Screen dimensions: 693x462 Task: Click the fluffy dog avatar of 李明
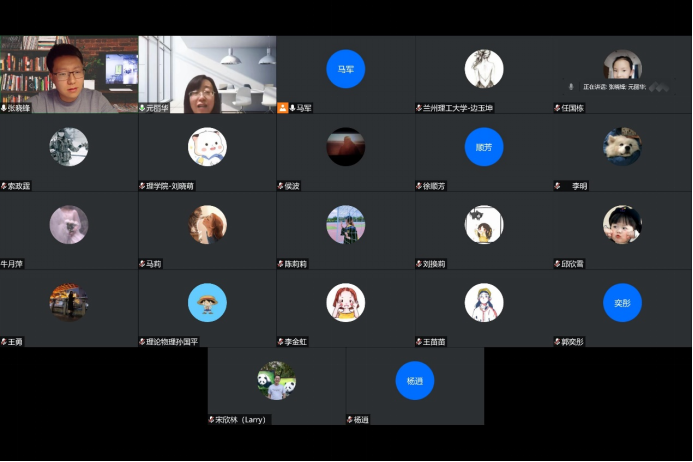(x=622, y=147)
